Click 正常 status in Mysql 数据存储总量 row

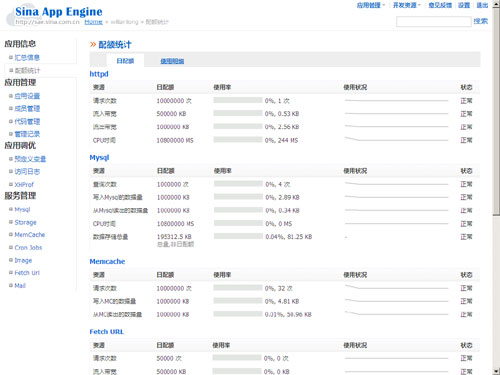[466, 237]
